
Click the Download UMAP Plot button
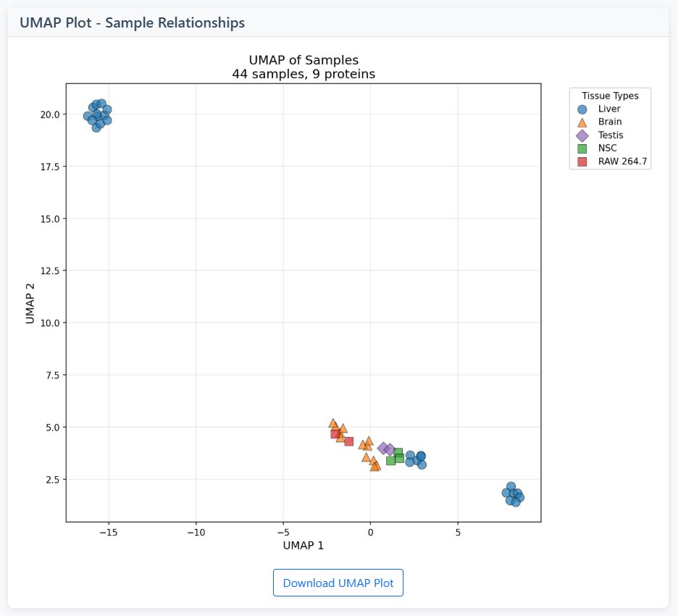(x=338, y=583)
